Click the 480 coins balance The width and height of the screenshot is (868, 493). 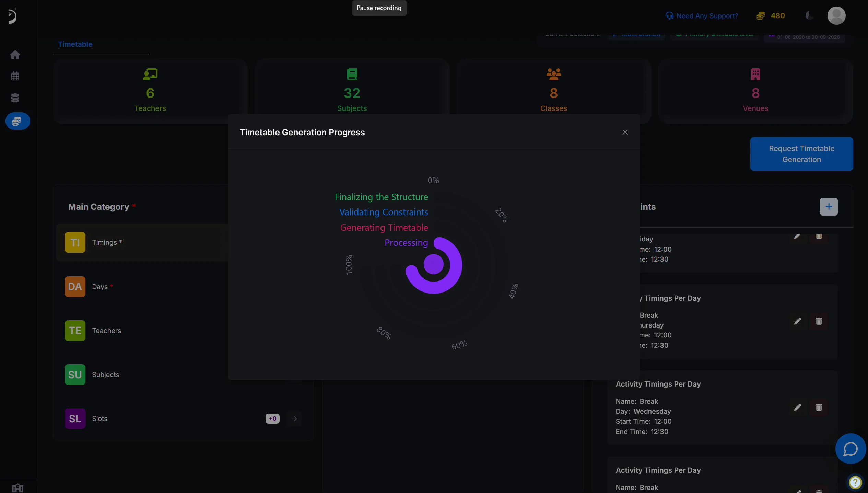[x=771, y=16]
